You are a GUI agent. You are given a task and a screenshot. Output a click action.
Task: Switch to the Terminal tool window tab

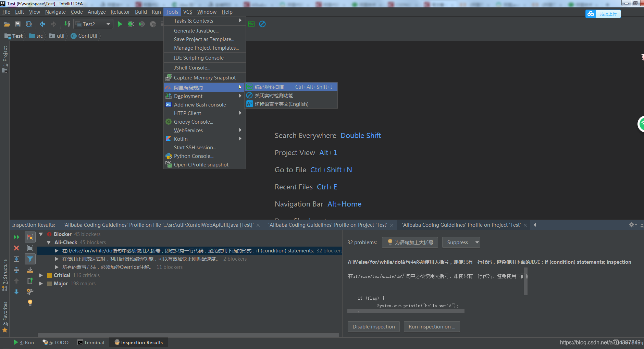91,342
